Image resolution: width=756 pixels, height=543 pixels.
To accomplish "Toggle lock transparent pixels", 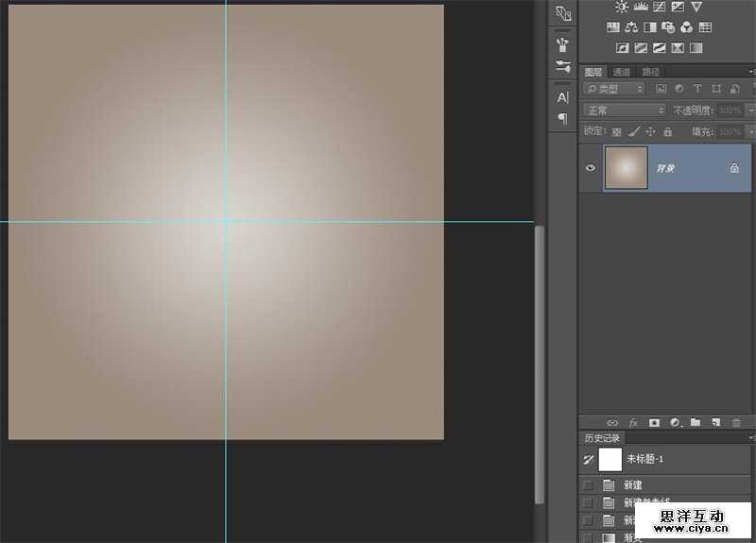I will click(617, 132).
